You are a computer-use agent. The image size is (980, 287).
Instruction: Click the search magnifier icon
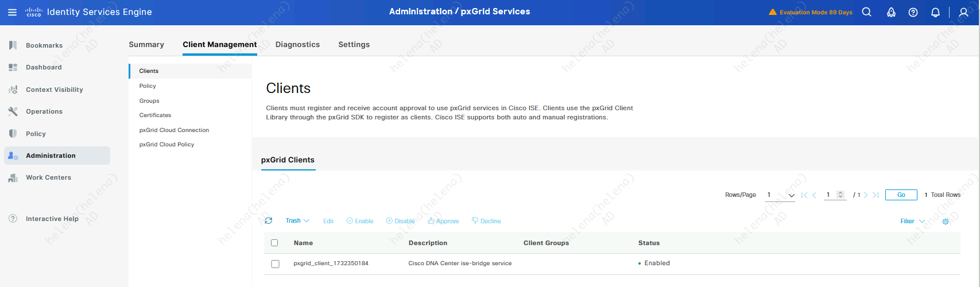[x=867, y=12]
